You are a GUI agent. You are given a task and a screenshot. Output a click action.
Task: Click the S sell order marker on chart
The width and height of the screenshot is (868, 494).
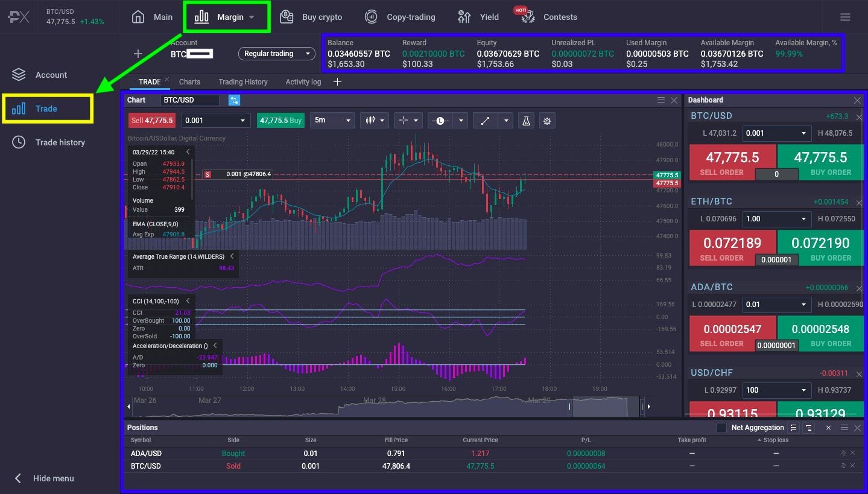click(208, 174)
